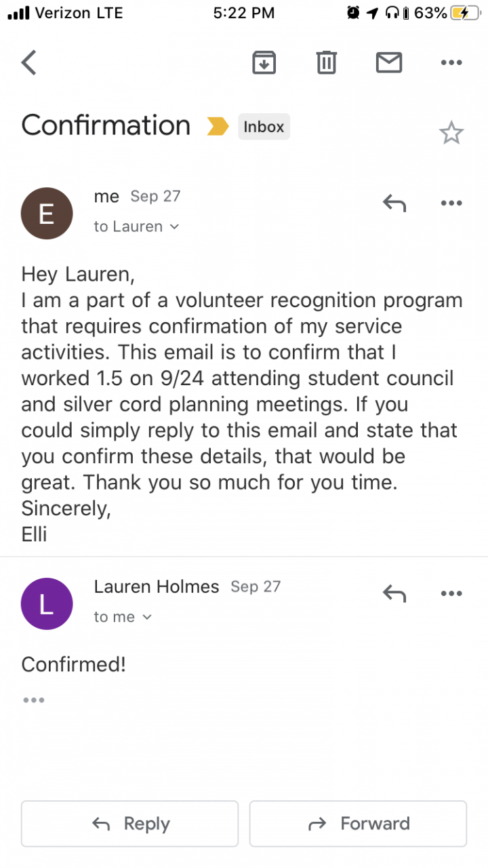Viewport: 488px width, 868px height.
Task: Tap the Inbox label chip
Action: tap(264, 127)
